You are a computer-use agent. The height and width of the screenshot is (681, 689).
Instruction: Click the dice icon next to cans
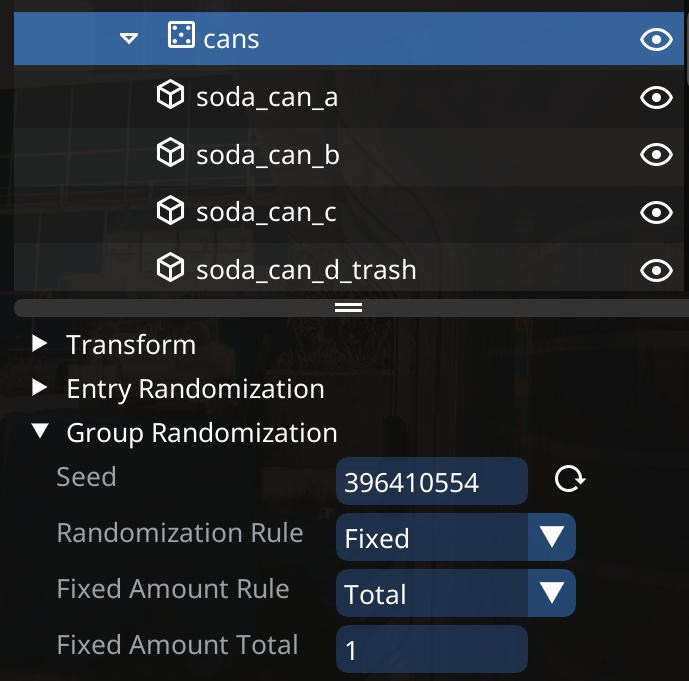pos(181,38)
